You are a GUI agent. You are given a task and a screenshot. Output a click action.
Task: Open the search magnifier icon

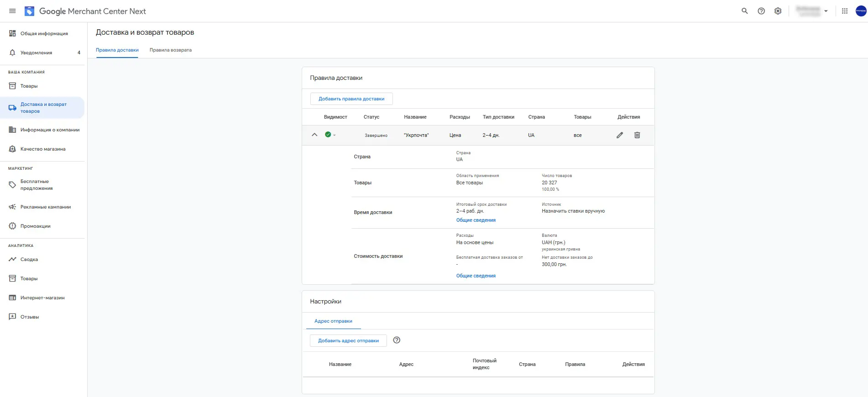pyautogui.click(x=745, y=11)
